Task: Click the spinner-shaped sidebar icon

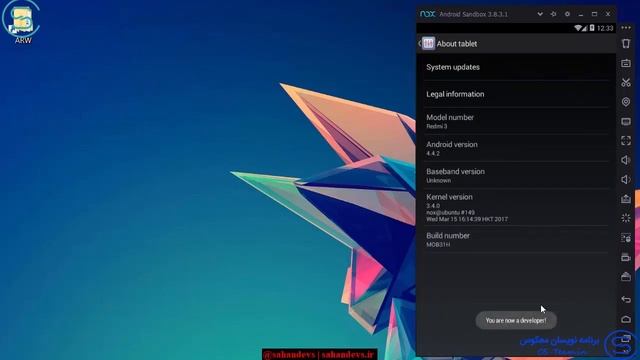Action: click(626, 218)
